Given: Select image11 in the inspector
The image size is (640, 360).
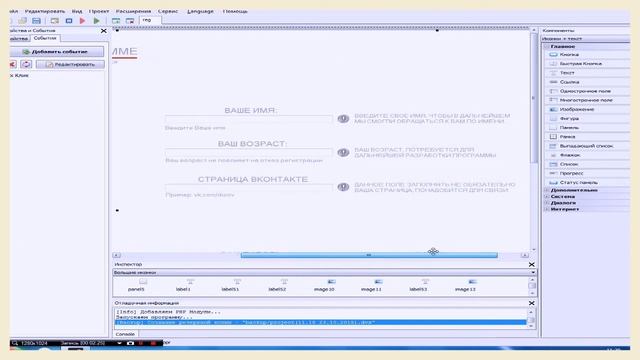Looking at the screenshot, I should [x=371, y=285].
